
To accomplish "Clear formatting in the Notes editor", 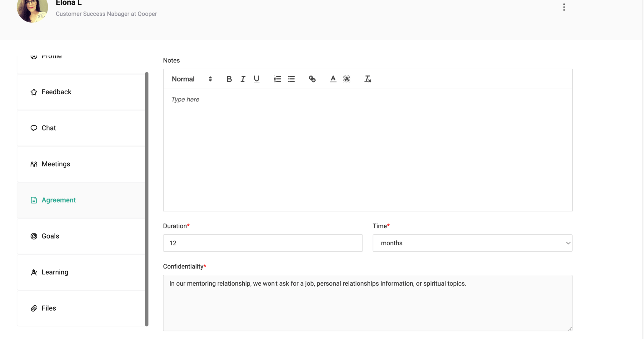I will [367, 79].
